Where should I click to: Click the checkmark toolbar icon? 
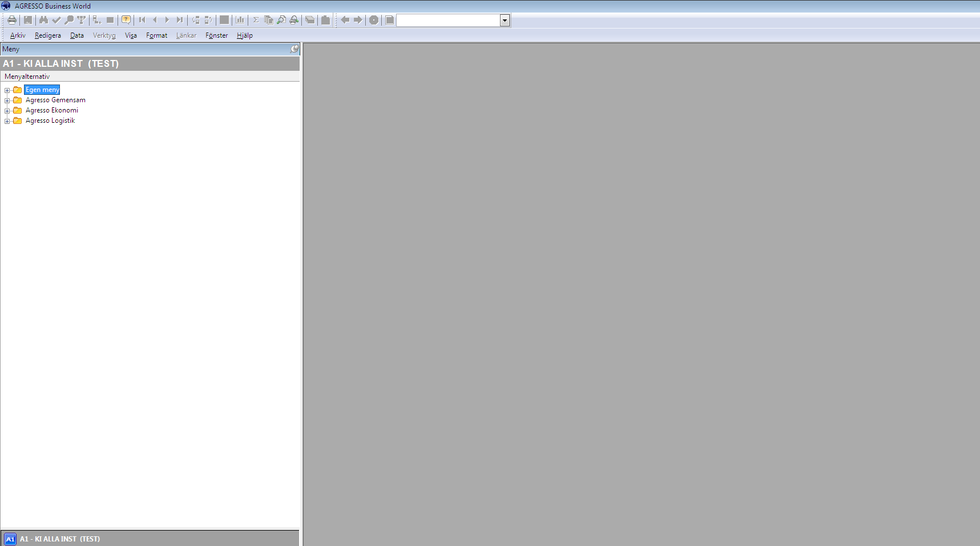[x=57, y=20]
